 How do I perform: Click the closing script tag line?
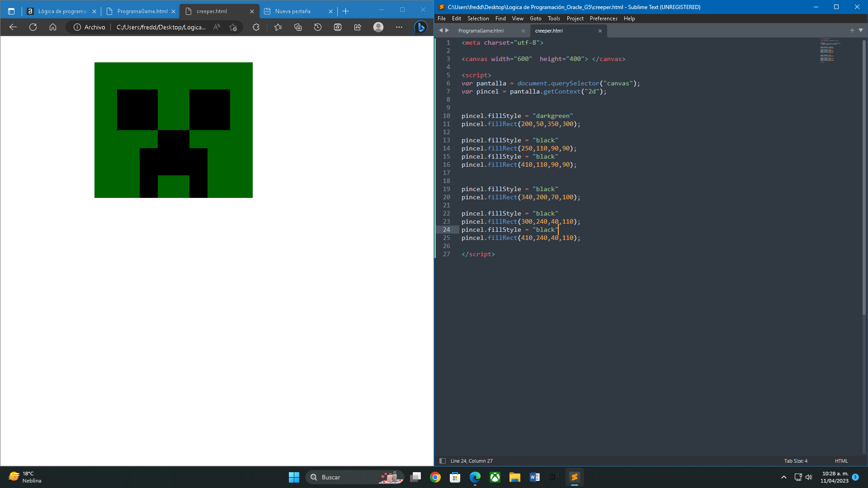tap(478, 254)
